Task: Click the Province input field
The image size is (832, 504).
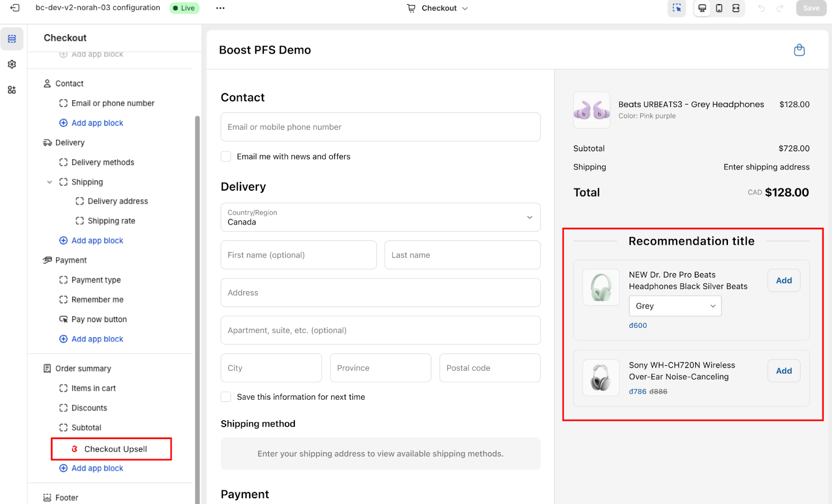Action: [x=381, y=368]
